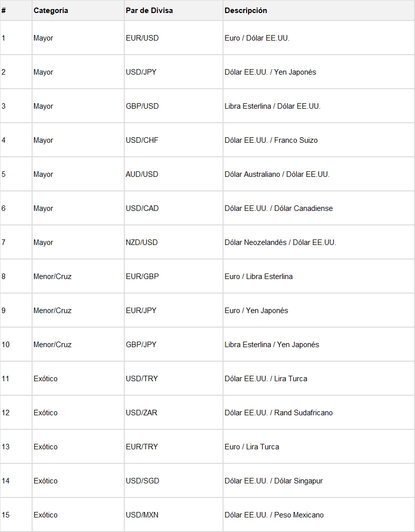Select the USD/CHF pair cell
The image size is (415, 532).
[142, 140]
